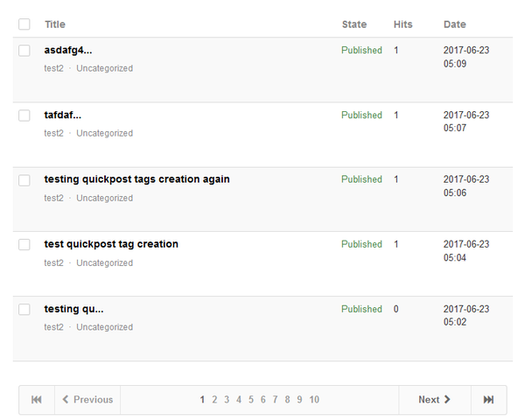Jump to last page icon
525x420 pixels.
pyautogui.click(x=488, y=400)
